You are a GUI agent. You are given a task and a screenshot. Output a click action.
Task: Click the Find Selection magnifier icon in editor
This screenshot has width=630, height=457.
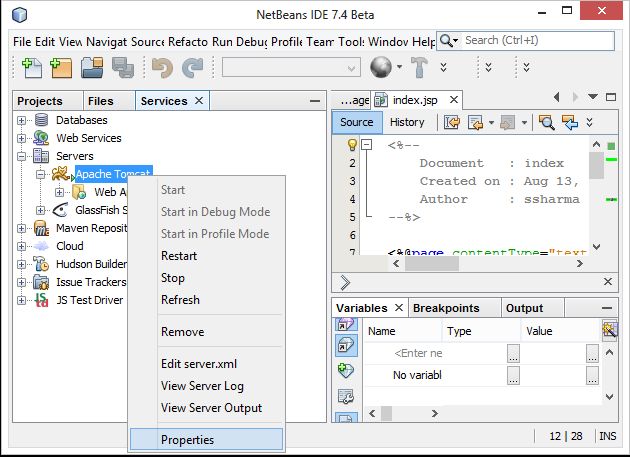tap(547, 122)
